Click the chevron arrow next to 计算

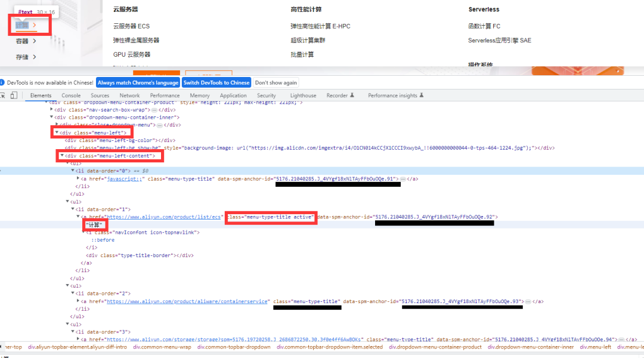point(35,25)
